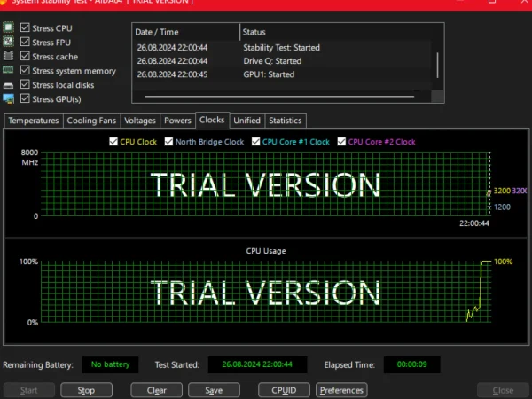Disable the Stress cache checkbox
Screen dimensions: 532x399
pyautogui.click(x=25, y=57)
